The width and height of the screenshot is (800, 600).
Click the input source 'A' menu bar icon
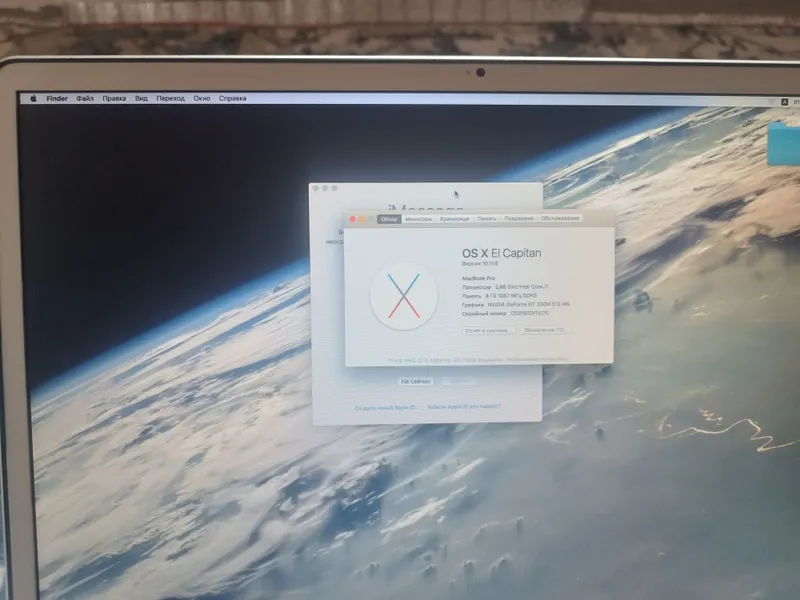(785, 102)
